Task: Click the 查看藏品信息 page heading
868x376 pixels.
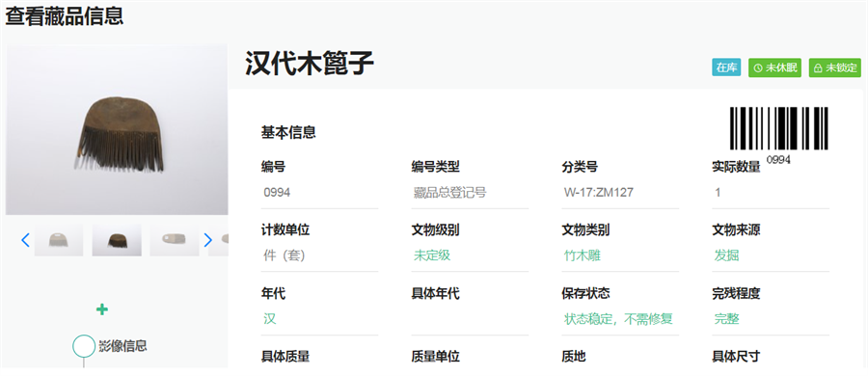Action: [65, 15]
